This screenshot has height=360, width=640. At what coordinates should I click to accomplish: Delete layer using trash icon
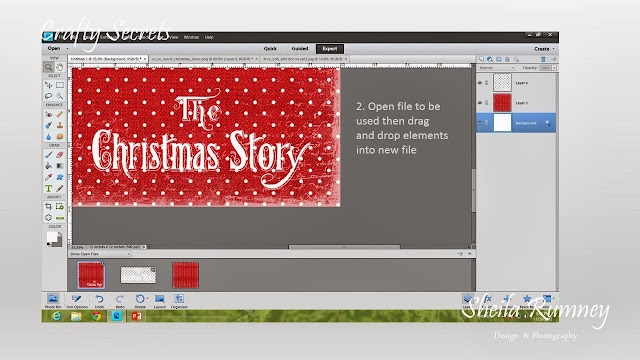click(x=543, y=59)
